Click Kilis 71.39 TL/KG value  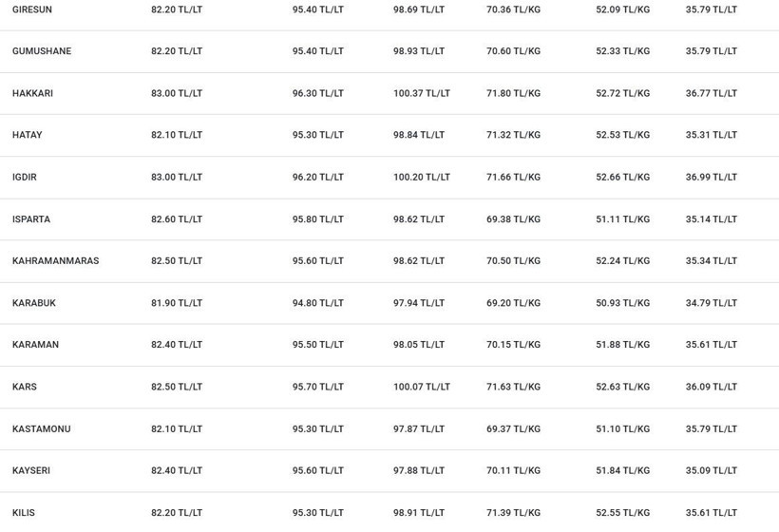click(x=513, y=513)
